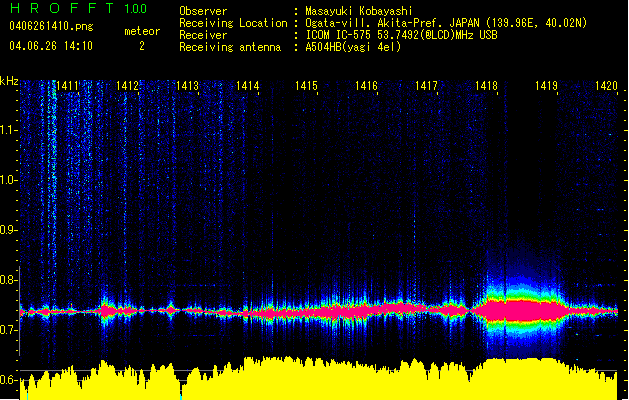
Task: Click the meteor count value 2
Action: coord(142,46)
